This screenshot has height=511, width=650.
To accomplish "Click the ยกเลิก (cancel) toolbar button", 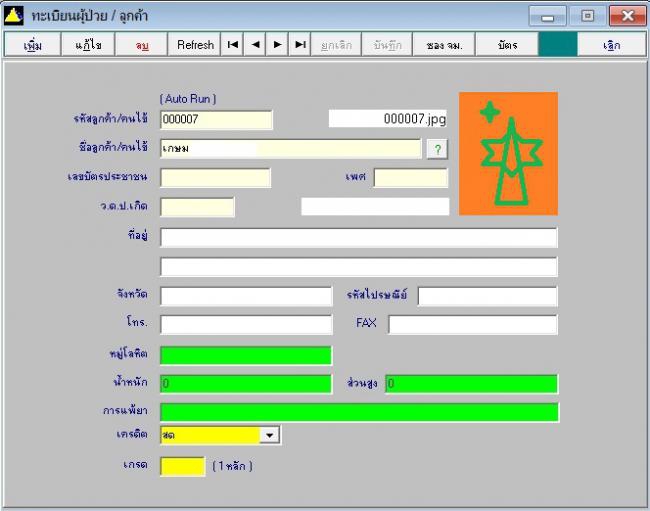I will [336, 44].
